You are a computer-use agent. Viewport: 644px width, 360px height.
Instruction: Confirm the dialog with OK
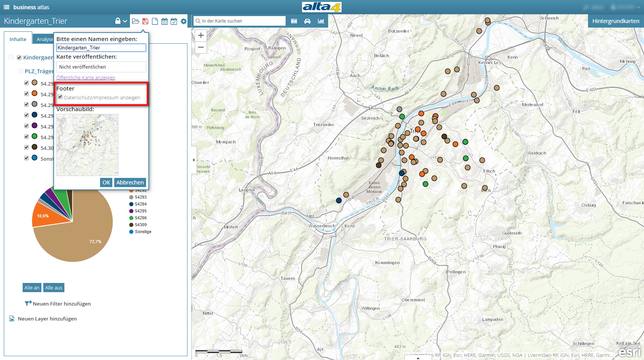[x=106, y=182]
